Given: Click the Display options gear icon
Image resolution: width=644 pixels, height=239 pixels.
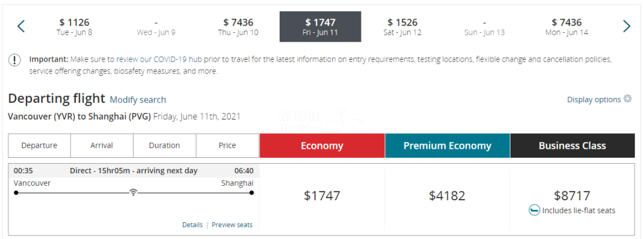Looking at the screenshot, I should coord(627,99).
